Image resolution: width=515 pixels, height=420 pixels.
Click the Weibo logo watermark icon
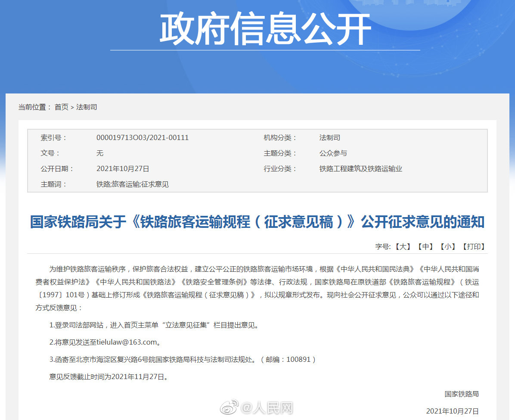pos(229,408)
